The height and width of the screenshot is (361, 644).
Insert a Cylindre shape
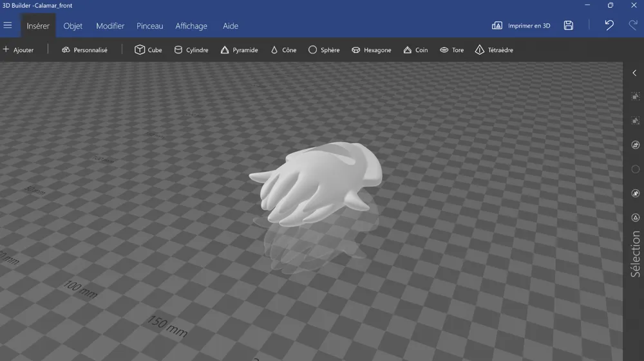point(191,50)
